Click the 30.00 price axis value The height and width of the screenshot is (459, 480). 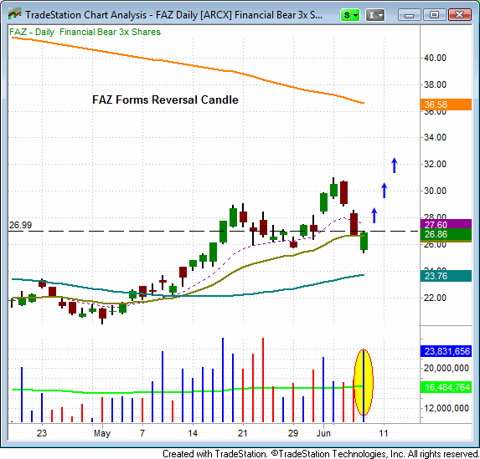click(435, 191)
